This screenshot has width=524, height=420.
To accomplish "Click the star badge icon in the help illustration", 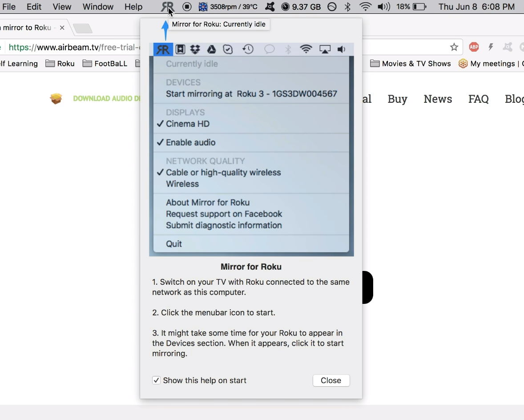I will pos(180,49).
